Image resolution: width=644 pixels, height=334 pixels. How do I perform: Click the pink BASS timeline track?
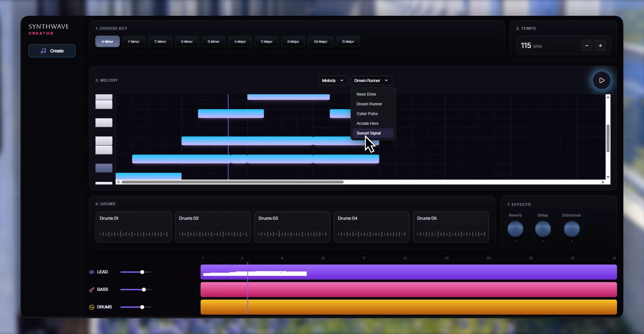[x=409, y=289]
